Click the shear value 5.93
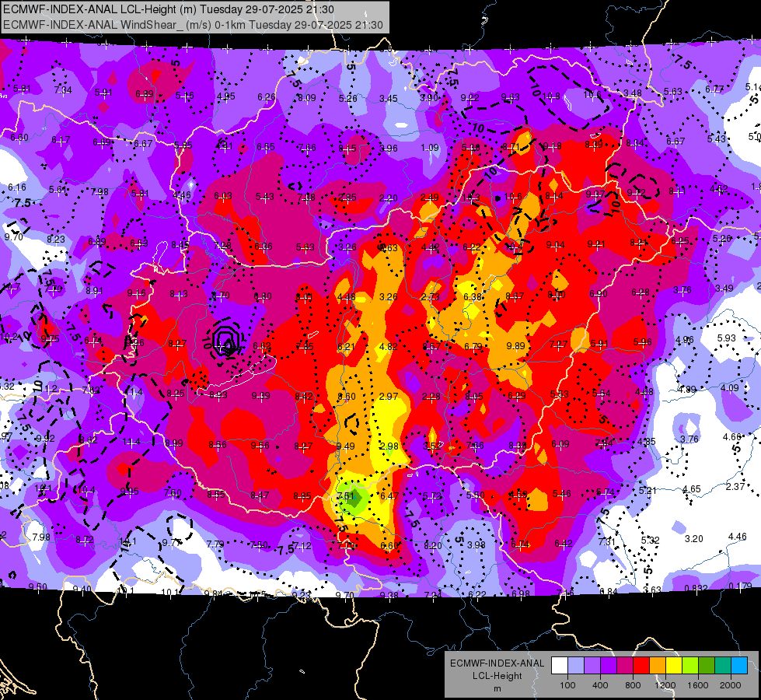The image size is (761, 700). tap(727, 338)
